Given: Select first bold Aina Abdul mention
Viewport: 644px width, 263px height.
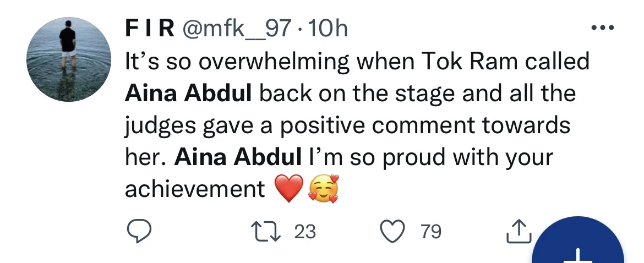Looking at the screenshot, I should (188, 94).
